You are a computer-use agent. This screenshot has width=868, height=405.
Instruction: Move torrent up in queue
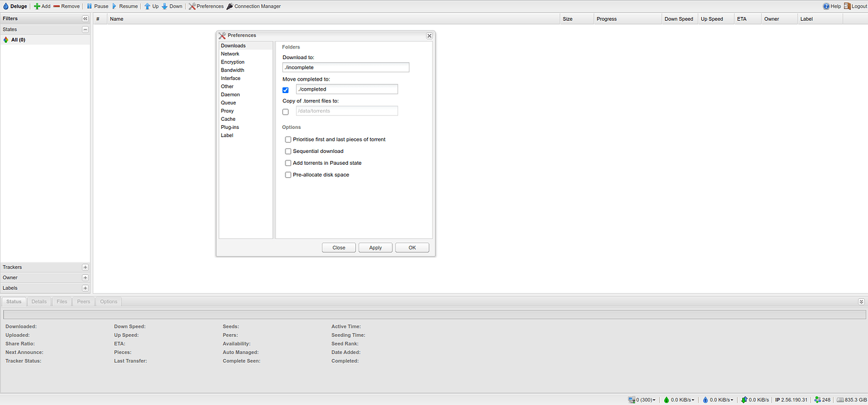[152, 6]
